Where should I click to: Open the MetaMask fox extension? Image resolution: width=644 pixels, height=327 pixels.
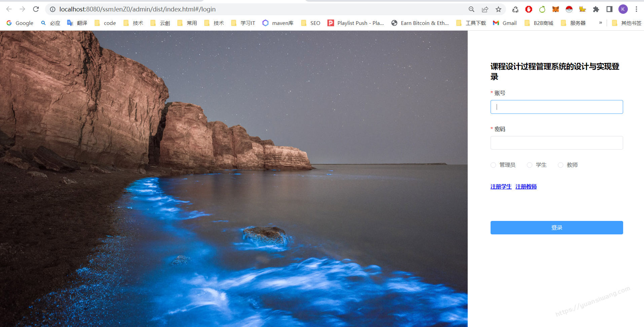tap(556, 9)
